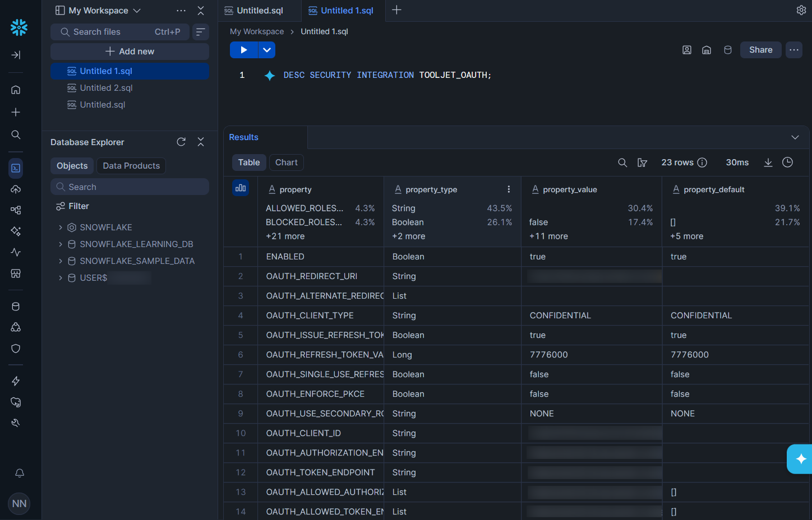Viewport: 812px width, 520px height.
Task: Click the Snowflake logo icon
Action: pyautogui.click(x=19, y=27)
